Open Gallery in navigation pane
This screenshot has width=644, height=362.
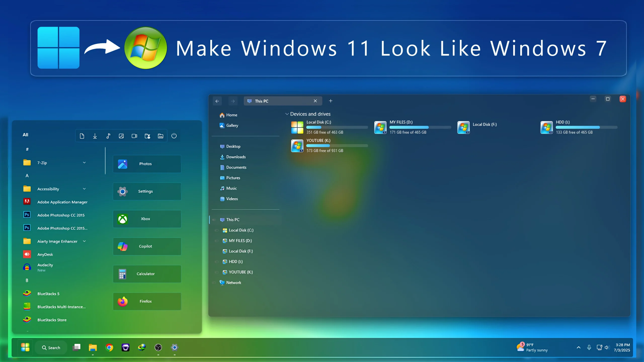pyautogui.click(x=229, y=125)
